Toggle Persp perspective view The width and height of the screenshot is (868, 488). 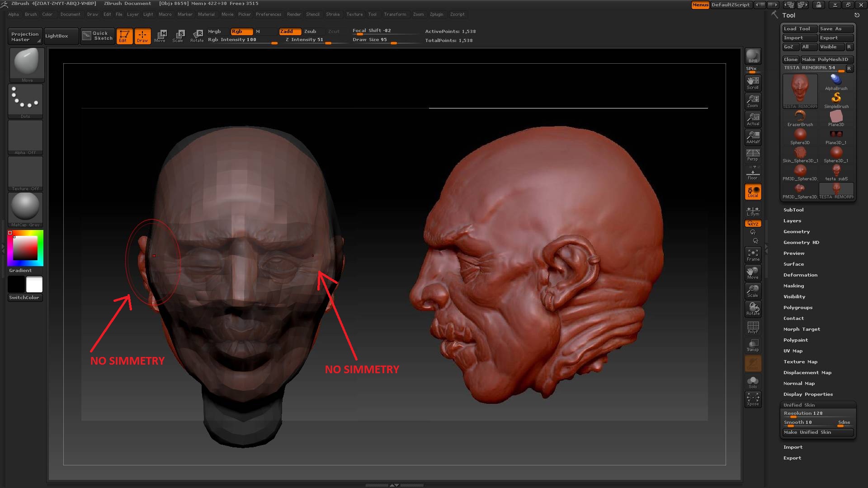[753, 155]
